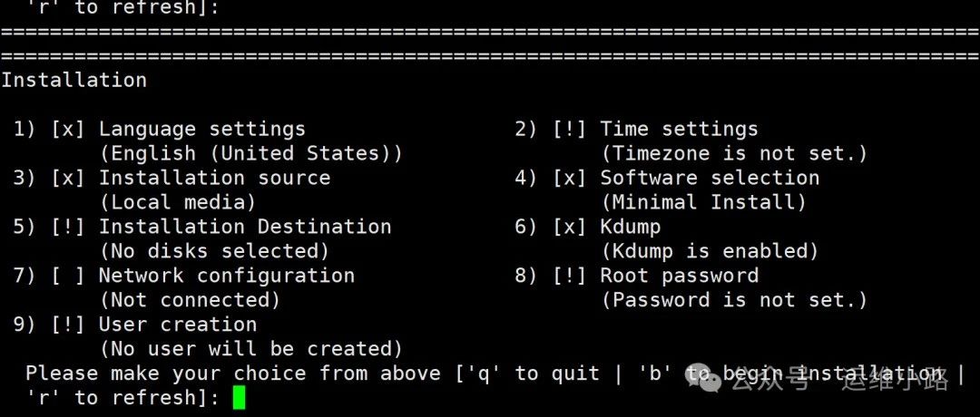Click the [!] marker beside User creation
The width and height of the screenshot is (980, 417).
coord(67,325)
